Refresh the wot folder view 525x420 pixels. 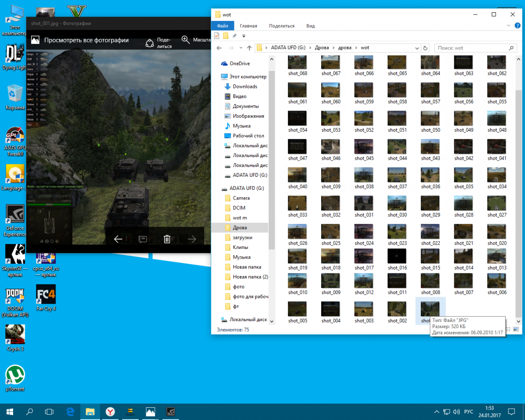(425, 48)
